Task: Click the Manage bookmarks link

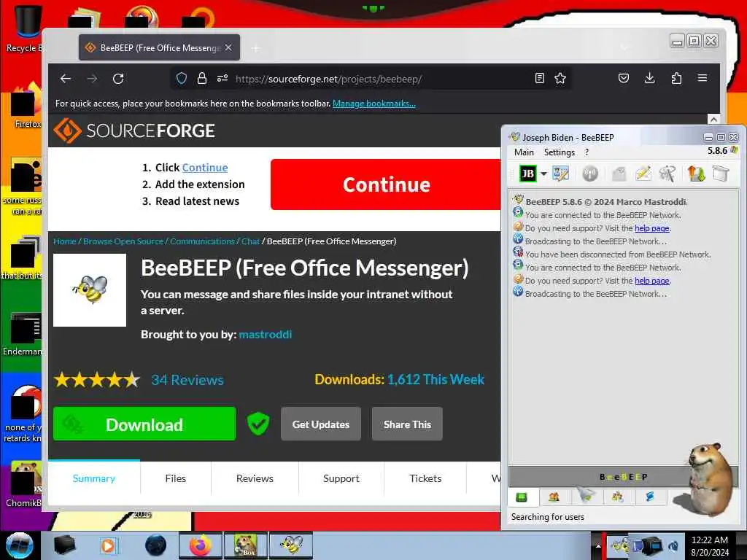Action: (x=374, y=104)
